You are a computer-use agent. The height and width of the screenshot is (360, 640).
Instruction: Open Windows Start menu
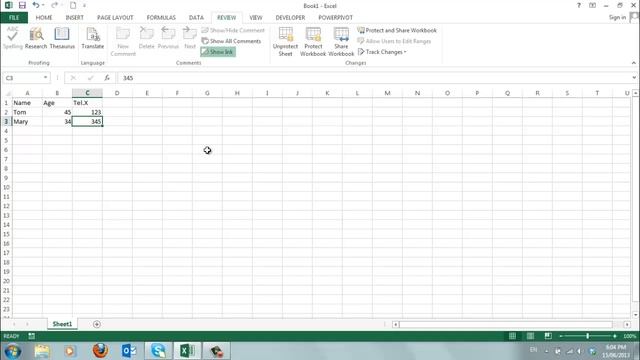[x=12, y=351]
